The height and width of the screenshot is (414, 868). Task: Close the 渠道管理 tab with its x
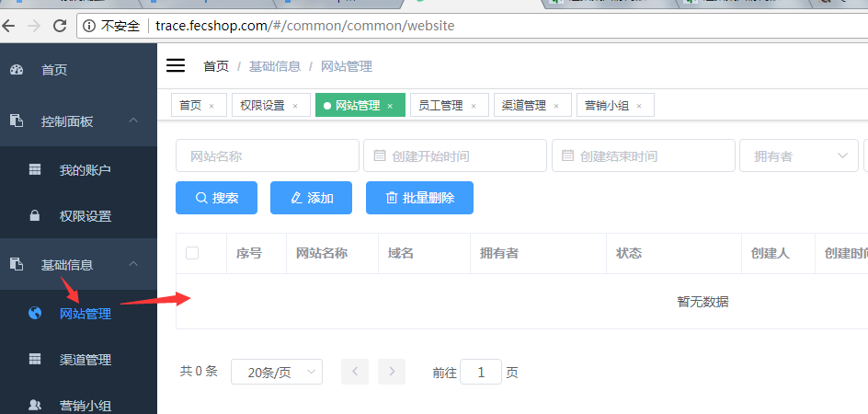point(556,106)
